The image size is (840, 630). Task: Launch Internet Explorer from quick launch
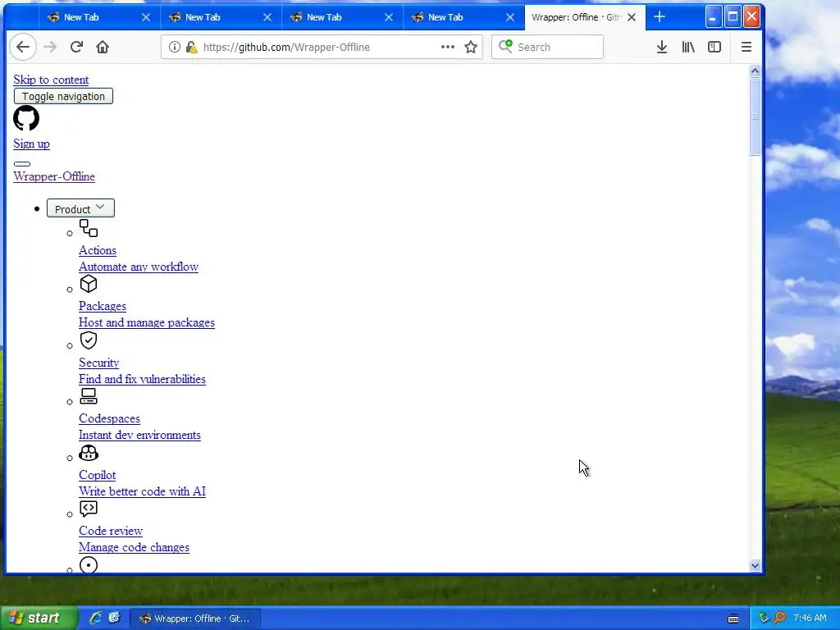(96, 618)
